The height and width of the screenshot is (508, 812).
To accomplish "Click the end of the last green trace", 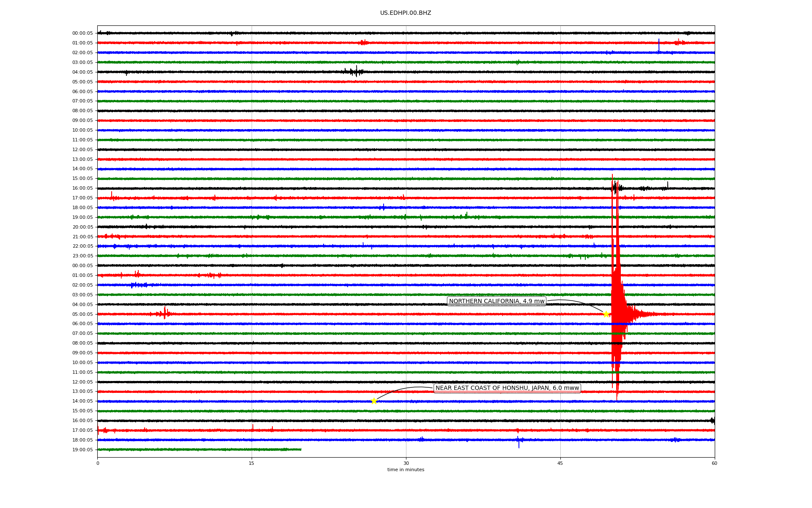I will tap(301, 449).
